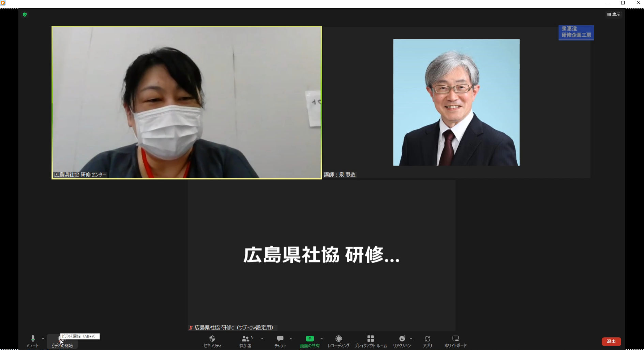Image resolution: width=644 pixels, height=350 pixels.
Task: Click the red 退出 leave button
Action: [611, 341]
